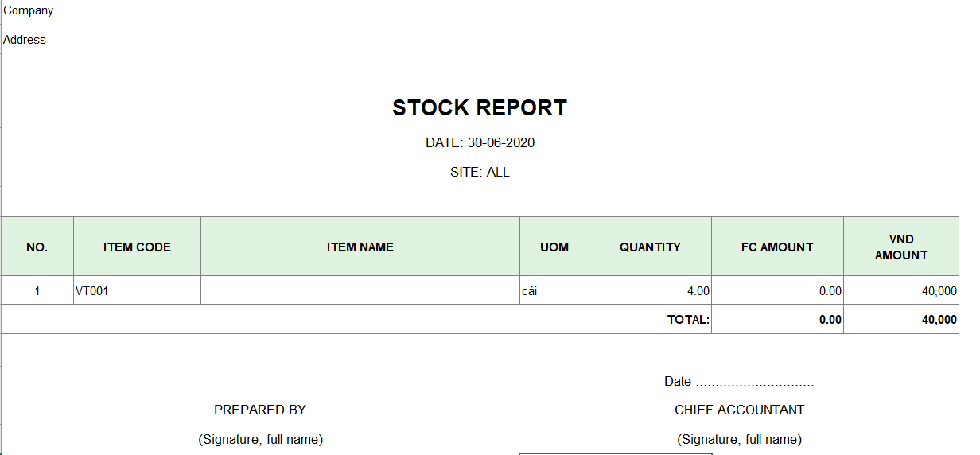This screenshot has height=455, width=980.
Task: Select the empty item name cell for VT001
Action: 360,291
